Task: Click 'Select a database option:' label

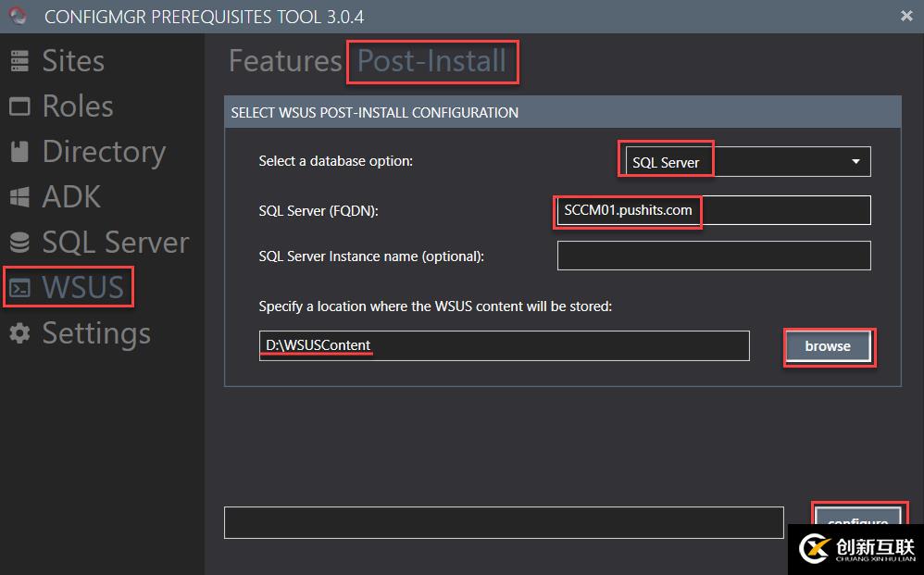Action: [336, 161]
